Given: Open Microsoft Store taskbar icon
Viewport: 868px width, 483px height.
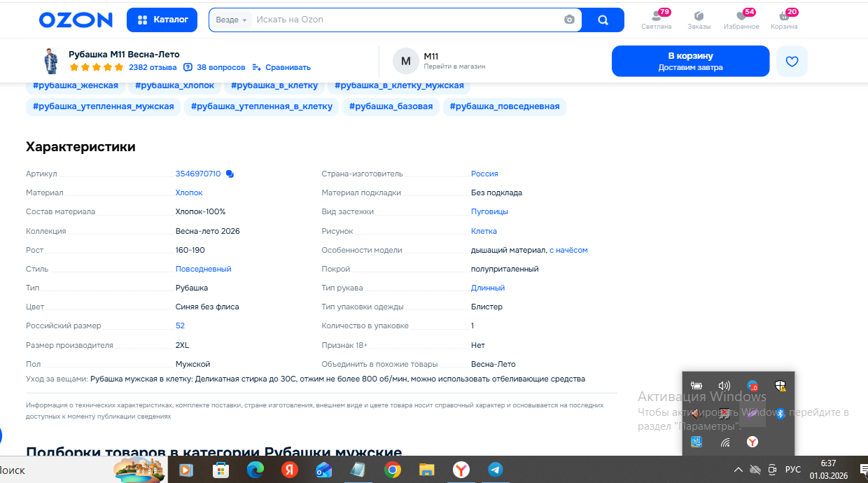Looking at the screenshot, I should click(220, 470).
